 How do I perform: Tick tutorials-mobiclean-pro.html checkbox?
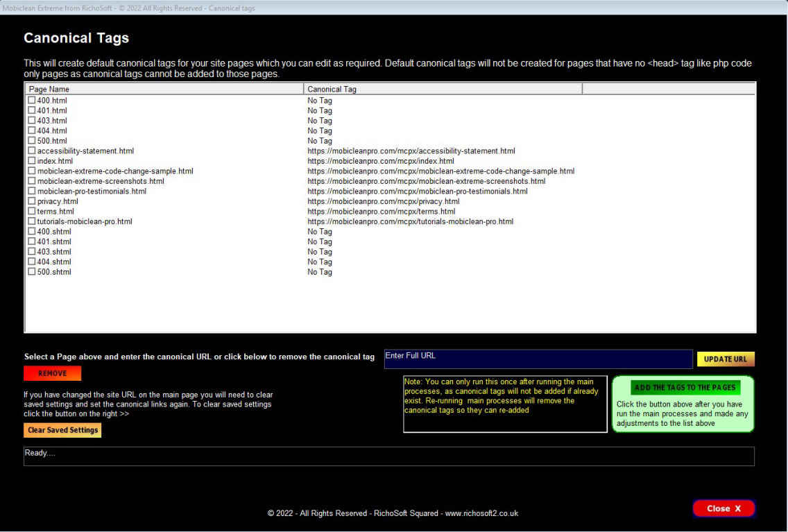(x=32, y=221)
